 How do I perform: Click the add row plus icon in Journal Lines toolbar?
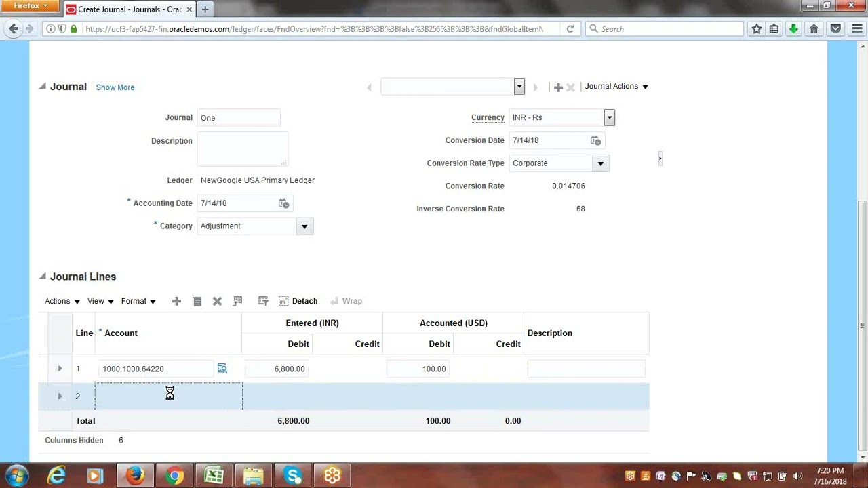[x=176, y=301]
